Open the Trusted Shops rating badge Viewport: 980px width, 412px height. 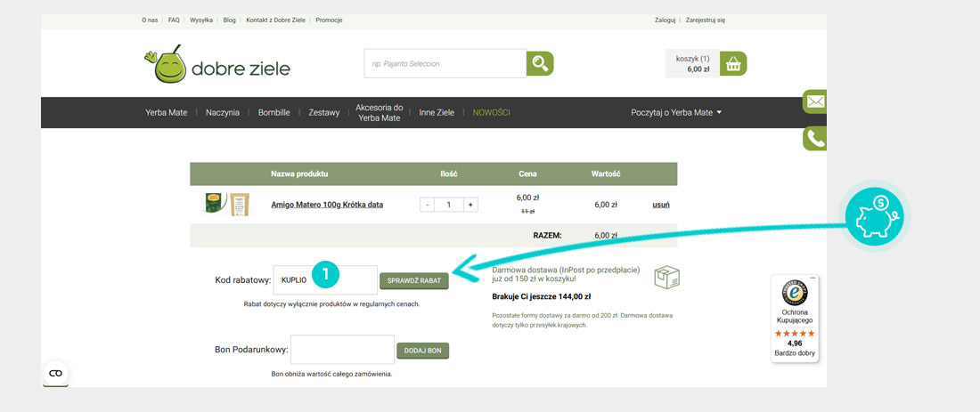794,319
